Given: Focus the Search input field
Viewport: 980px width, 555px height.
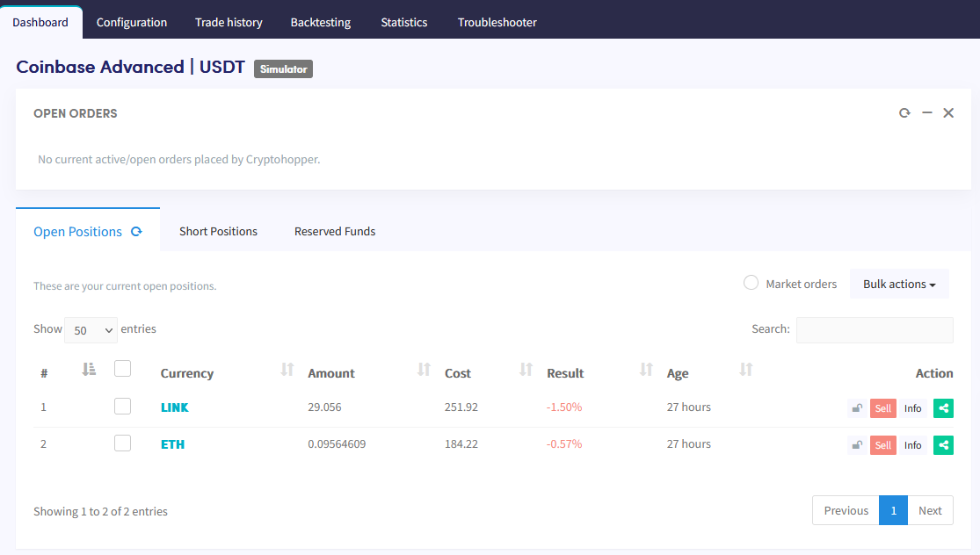Looking at the screenshot, I should click(875, 330).
